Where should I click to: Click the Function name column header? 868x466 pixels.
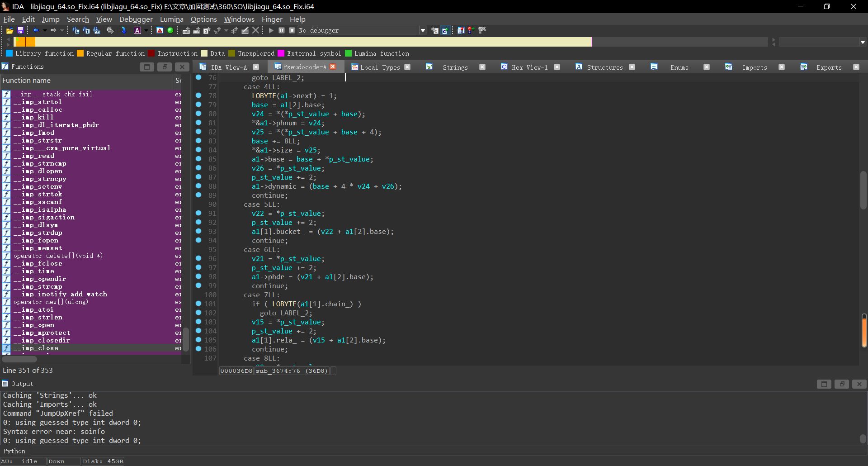point(87,81)
